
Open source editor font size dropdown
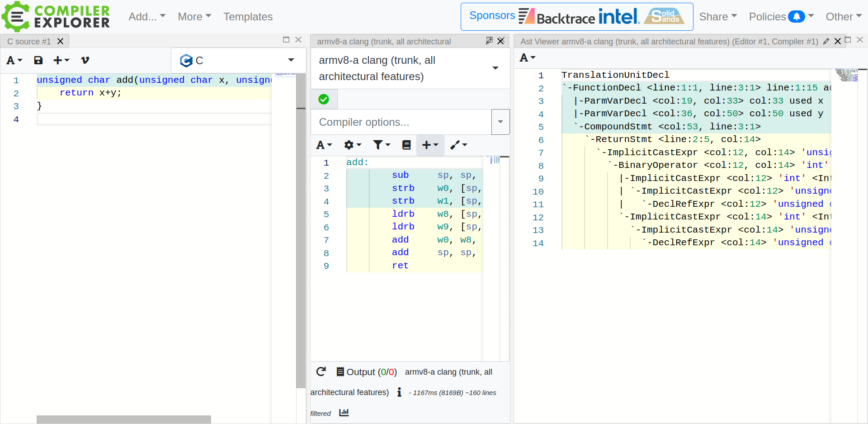coord(14,60)
